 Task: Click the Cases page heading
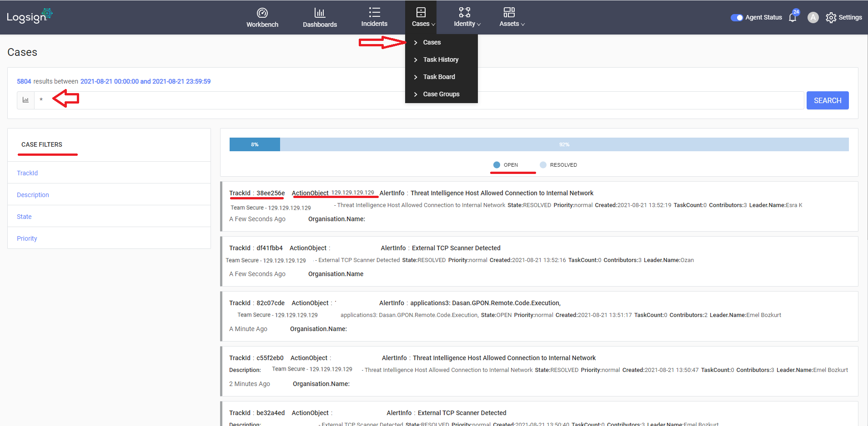point(22,52)
